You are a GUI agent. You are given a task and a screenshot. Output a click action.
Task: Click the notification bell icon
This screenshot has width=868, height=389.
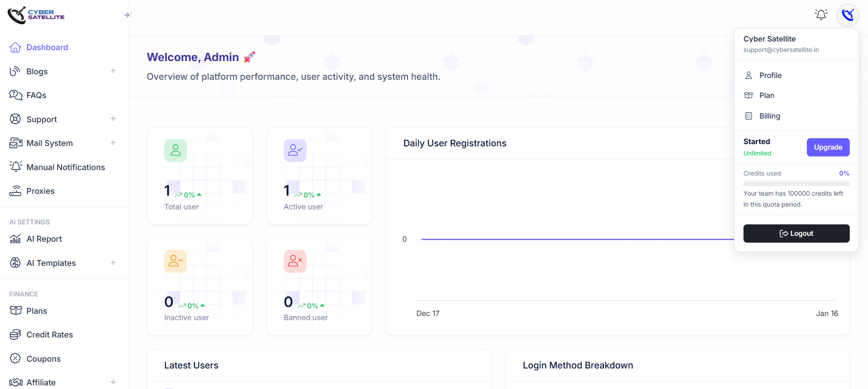[x=821, y=15]
